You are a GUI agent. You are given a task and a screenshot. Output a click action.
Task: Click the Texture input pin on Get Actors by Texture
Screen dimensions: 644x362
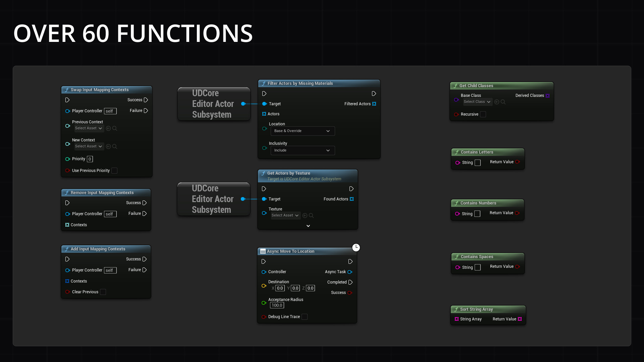tap(264, 213)
